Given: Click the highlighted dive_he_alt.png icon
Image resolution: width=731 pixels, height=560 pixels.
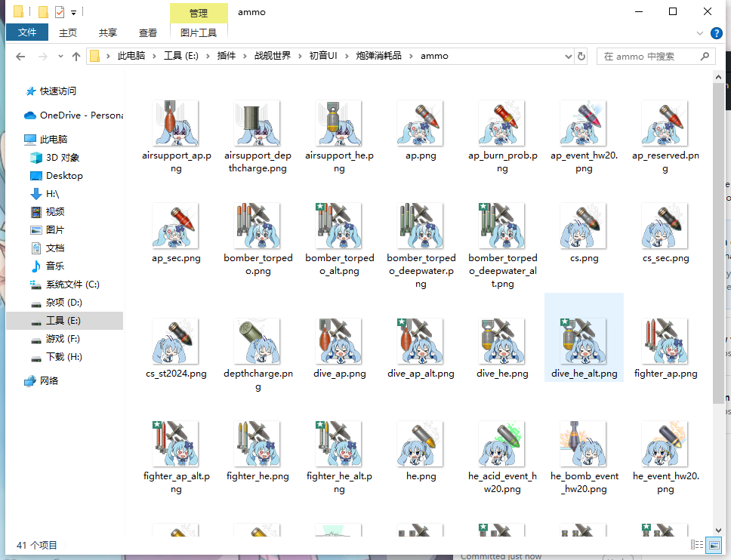Looking at the screenshot, I should coord(584,341).
